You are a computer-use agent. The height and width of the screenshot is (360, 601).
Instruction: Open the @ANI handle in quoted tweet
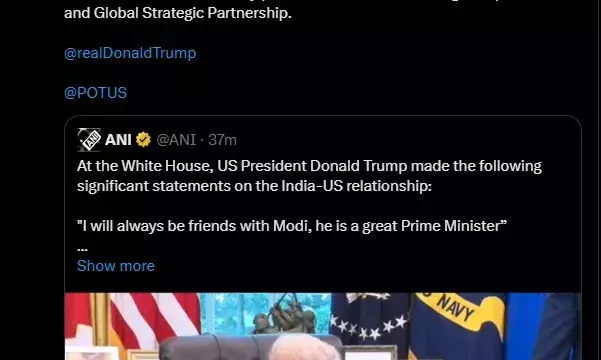176,140
